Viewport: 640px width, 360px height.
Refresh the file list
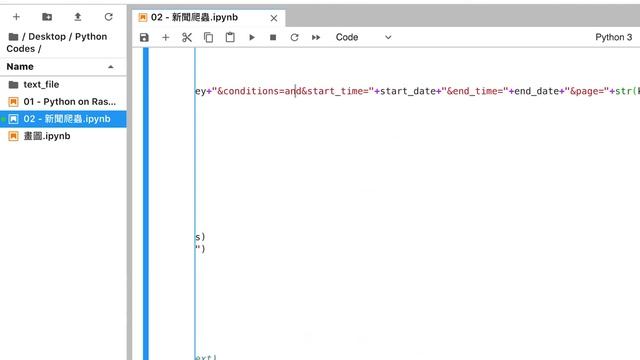point(108,17)
